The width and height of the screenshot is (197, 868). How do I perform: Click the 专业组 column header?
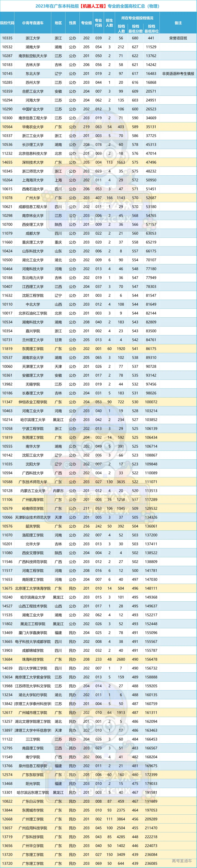(86, 23)
